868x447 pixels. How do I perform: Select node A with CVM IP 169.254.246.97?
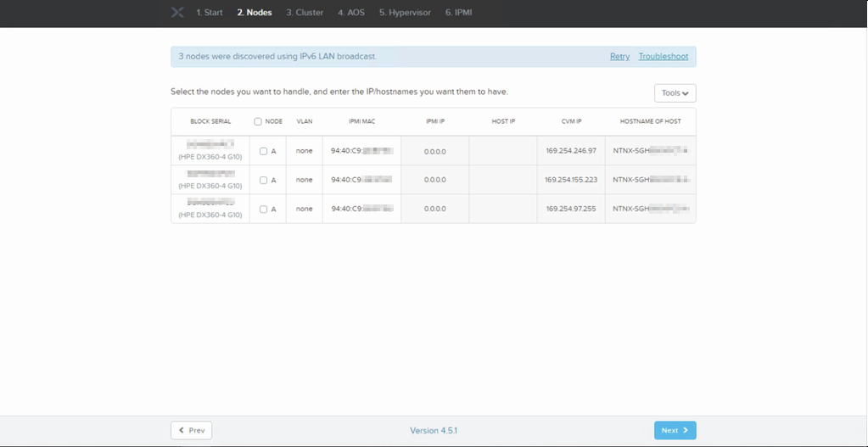(x=264, y=151)
